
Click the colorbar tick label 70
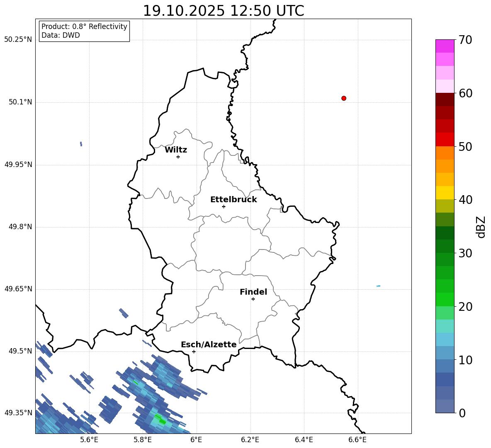coord(465,40)
